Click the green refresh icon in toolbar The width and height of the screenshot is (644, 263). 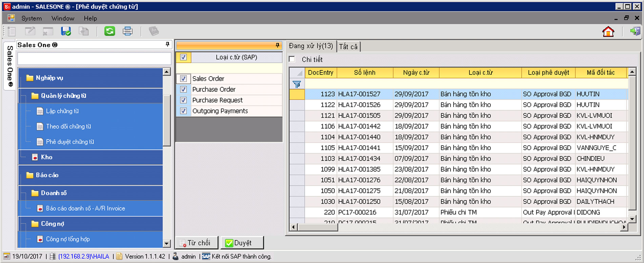pos(109,31)
